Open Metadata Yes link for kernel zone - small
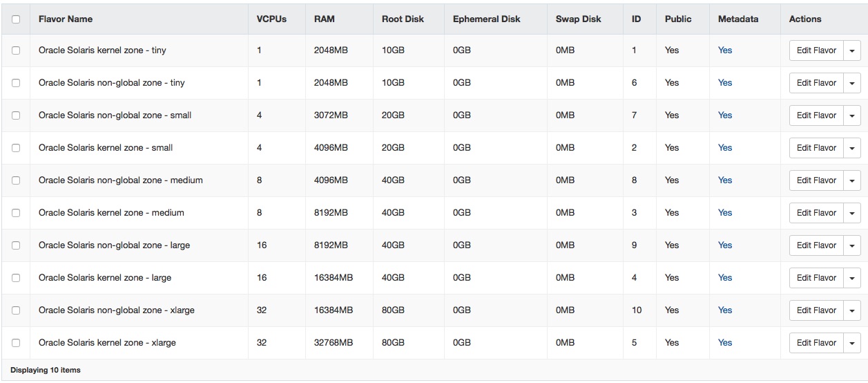 click(x=725, y=148)
